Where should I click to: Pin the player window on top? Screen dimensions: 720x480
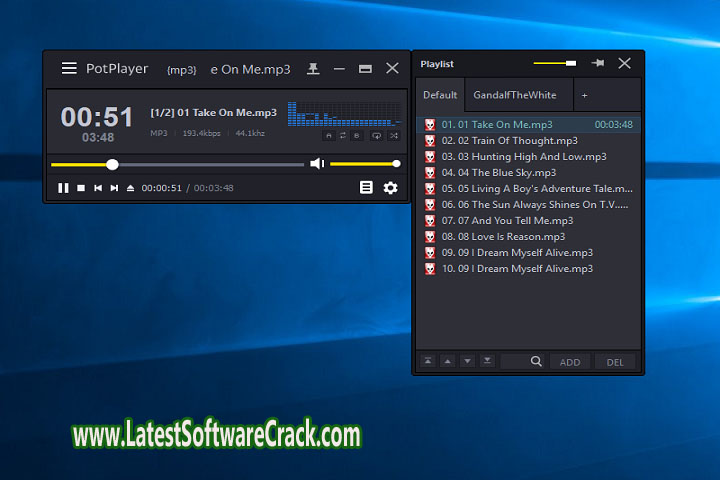pos(313,69)
